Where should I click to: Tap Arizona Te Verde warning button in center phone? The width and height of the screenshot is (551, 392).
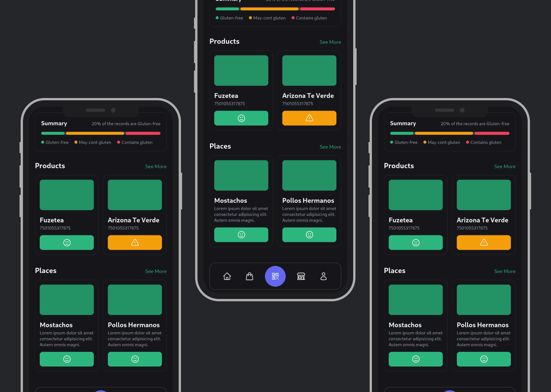[309, 118]
